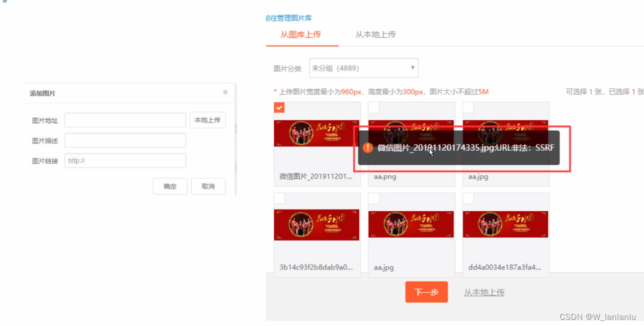Viewport: 644px width, 326px height.
Task: Close the 添加图片 dialog with the x
Action: coord(225,92)
